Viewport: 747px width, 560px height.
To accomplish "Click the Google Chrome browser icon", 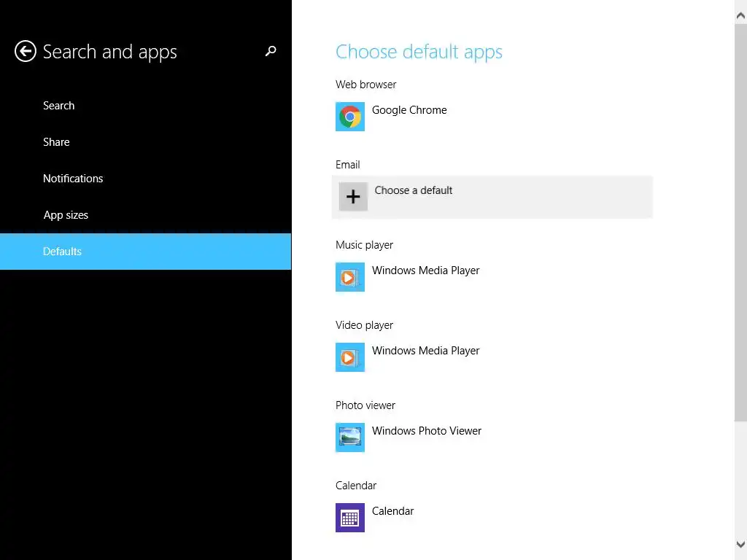I will point(349,117).
